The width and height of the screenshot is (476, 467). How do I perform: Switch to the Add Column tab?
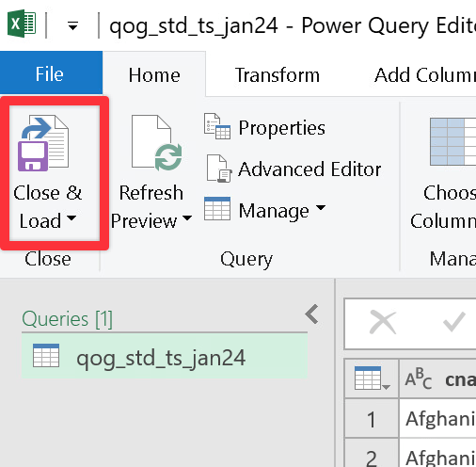tap(424, 75)
